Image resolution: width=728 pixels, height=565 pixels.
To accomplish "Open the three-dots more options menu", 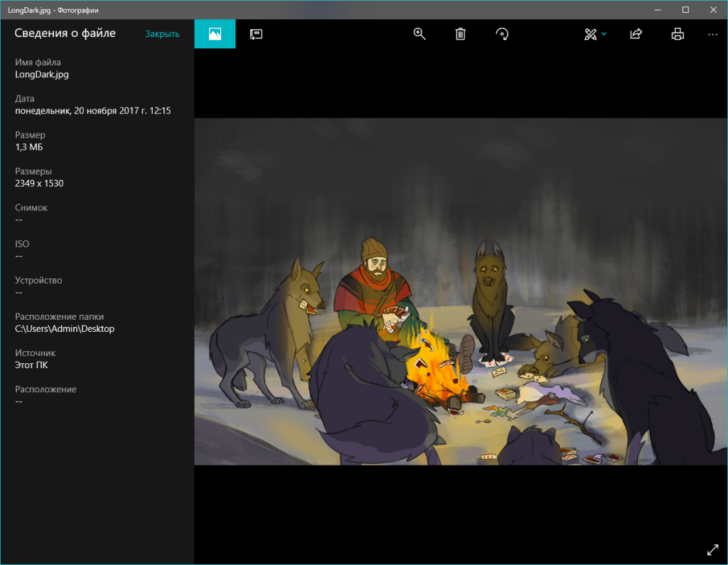I will coord(712,34).
